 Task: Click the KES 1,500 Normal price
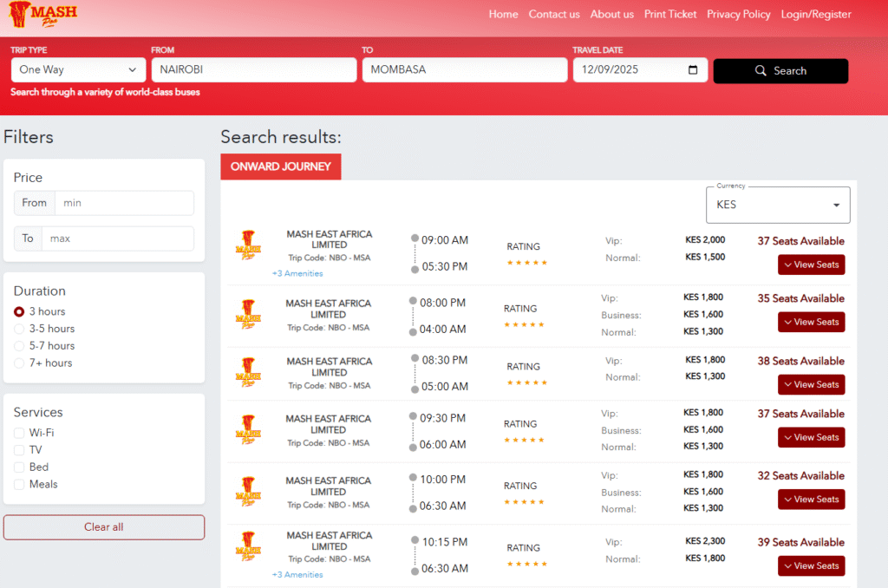click(x=705, y=257)
